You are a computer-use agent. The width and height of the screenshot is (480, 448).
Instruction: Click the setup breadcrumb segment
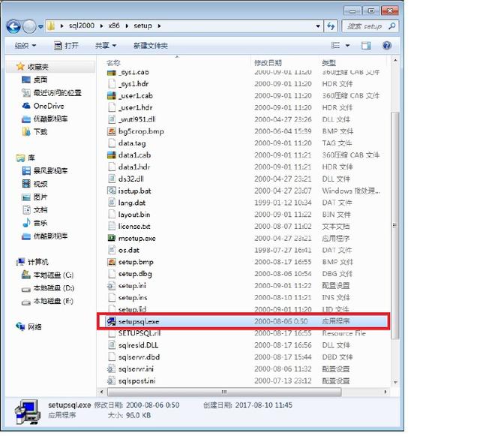142,26
